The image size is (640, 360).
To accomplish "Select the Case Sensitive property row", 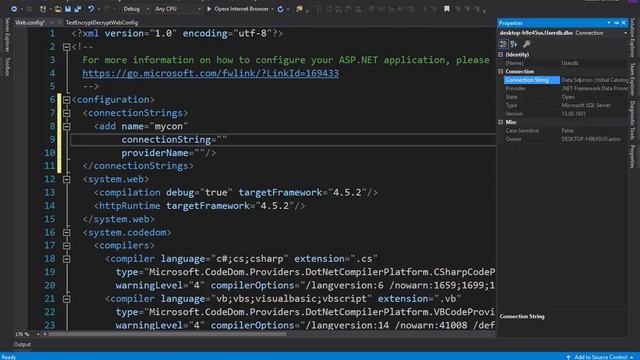I will pos(566,131).
